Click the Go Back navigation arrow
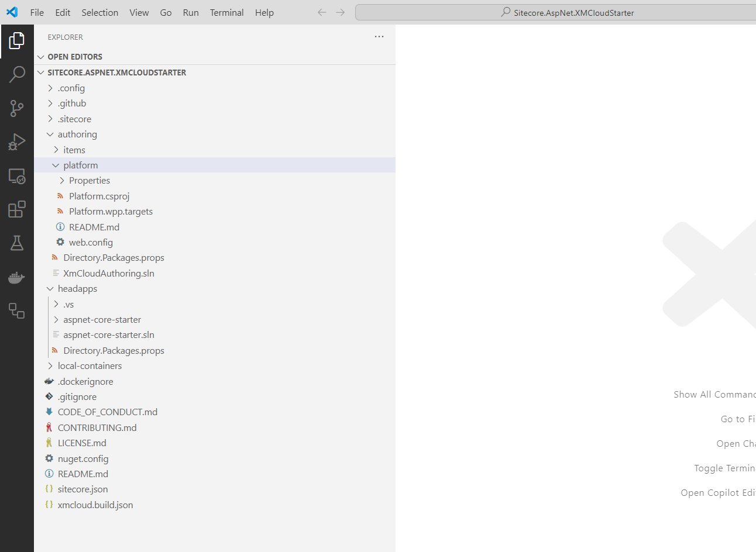The height and width of the screenshot is (552, 756). [x=322, y=12]
